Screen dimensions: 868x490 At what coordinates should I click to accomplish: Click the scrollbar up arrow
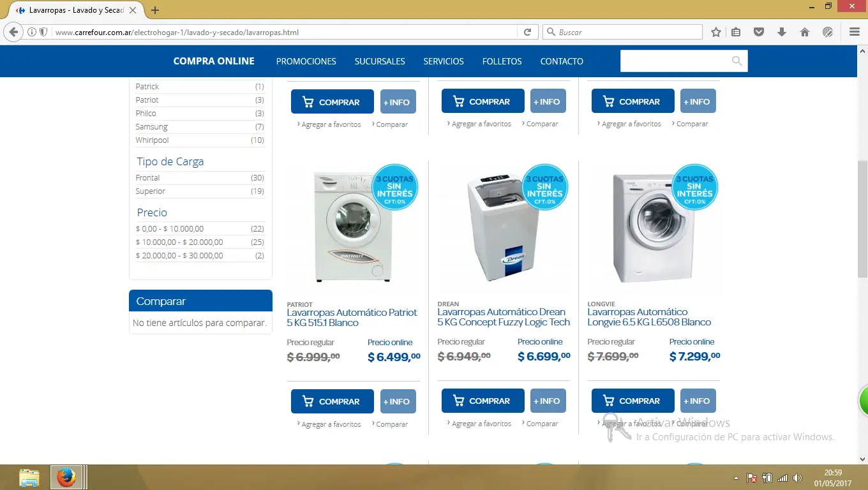click(862, 51)
